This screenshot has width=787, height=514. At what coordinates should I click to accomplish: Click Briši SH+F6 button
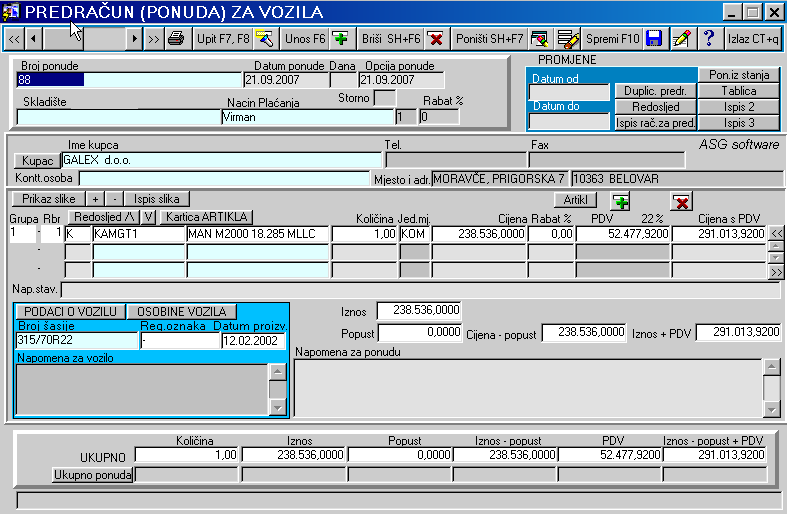pos(391,39)
